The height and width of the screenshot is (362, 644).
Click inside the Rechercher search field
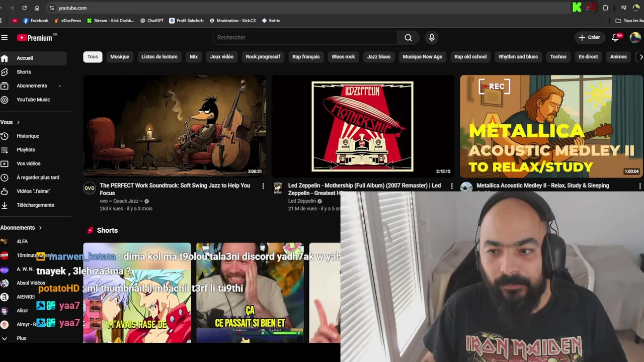(304, 38)
